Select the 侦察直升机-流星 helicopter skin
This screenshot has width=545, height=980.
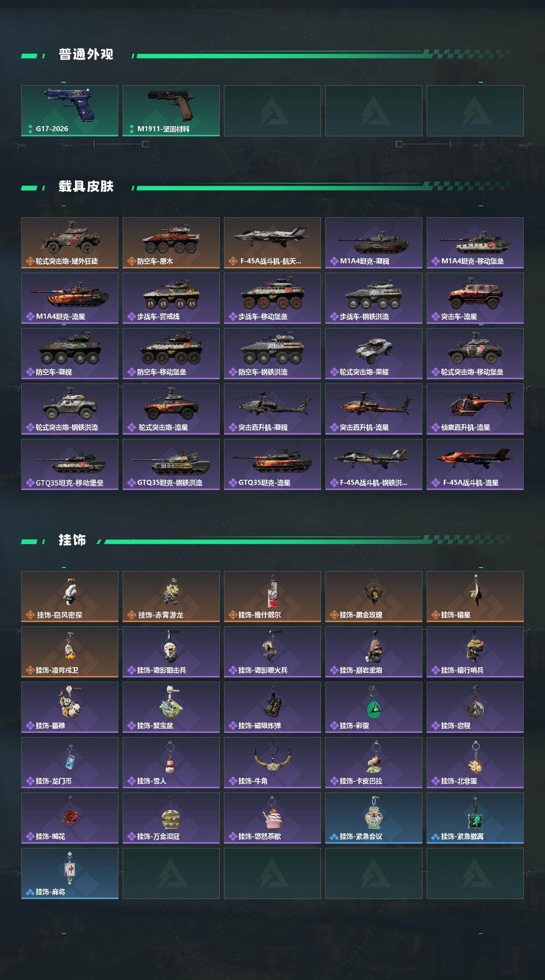click(475, 409)
